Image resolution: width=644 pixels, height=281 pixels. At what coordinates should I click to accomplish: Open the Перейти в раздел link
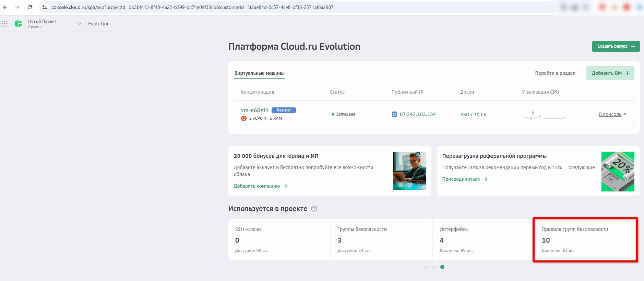coord(555,73)
